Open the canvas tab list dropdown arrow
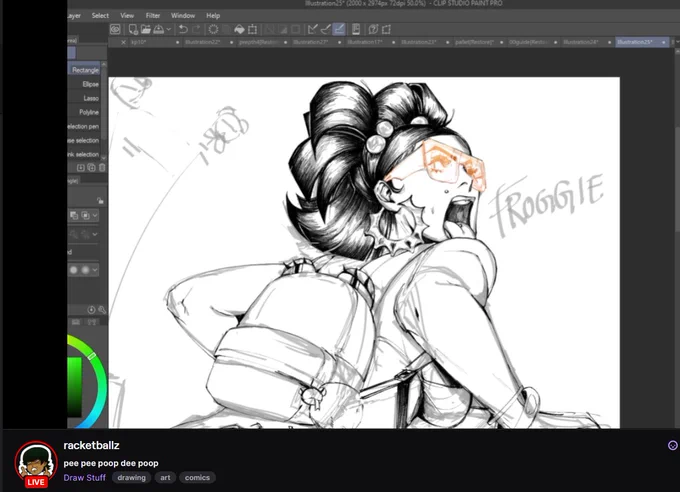This screenshot has height=492, width=680. [x=677, y=42]
